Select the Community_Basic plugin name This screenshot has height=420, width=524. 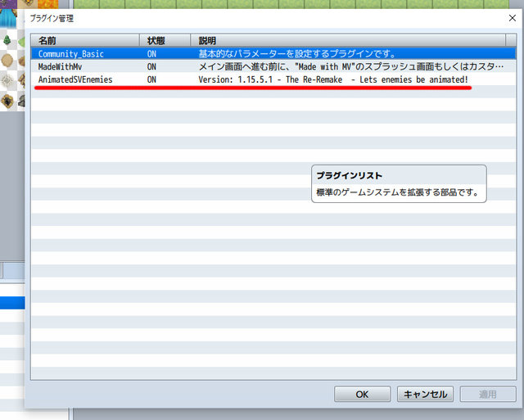(71, 54)
